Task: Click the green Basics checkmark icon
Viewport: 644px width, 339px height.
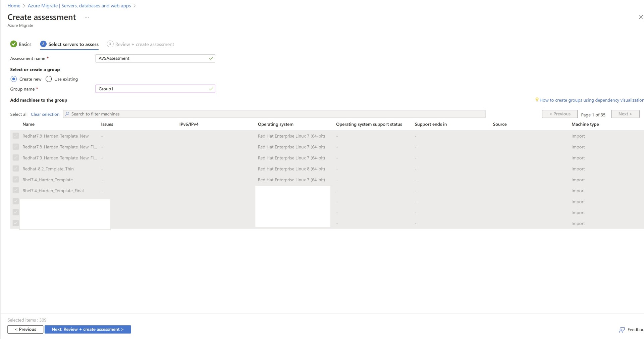Action: tap(13, 44)
